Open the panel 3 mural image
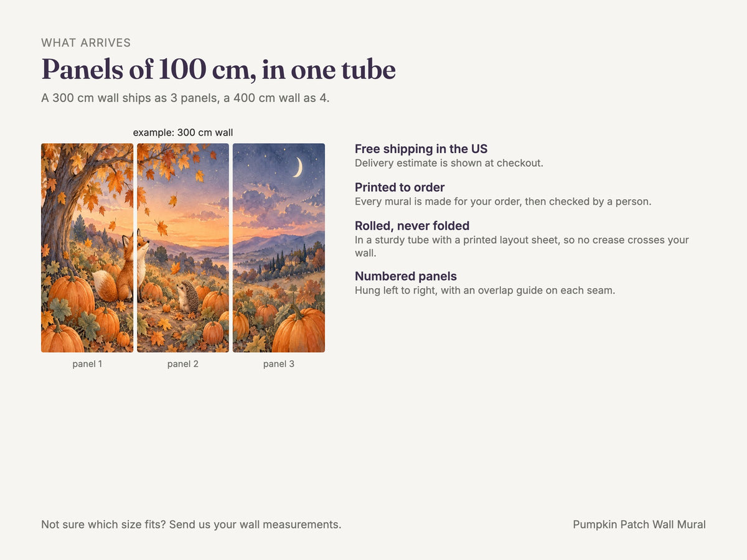The height and width of the screenshot is (560, 747). pos(279,248)
